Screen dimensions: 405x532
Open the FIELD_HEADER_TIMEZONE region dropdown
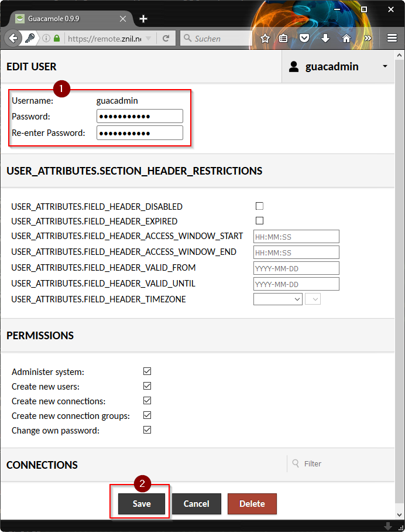[277, 299]
